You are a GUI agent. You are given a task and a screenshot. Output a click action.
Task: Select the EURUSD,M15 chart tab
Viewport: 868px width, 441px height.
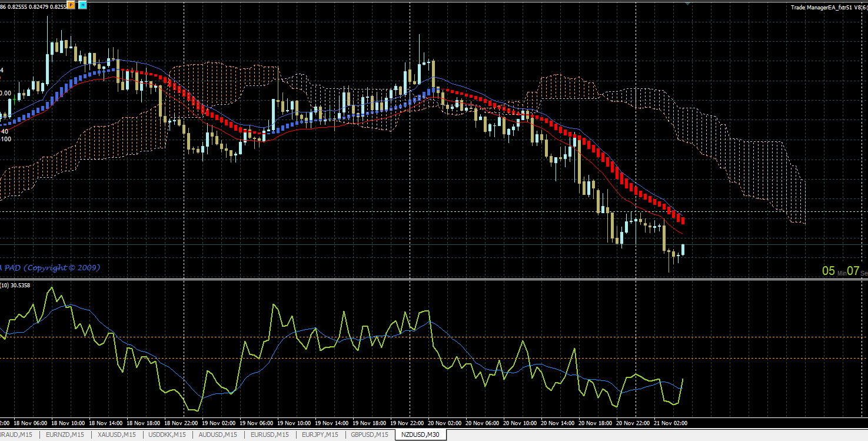tap(270, 435)
